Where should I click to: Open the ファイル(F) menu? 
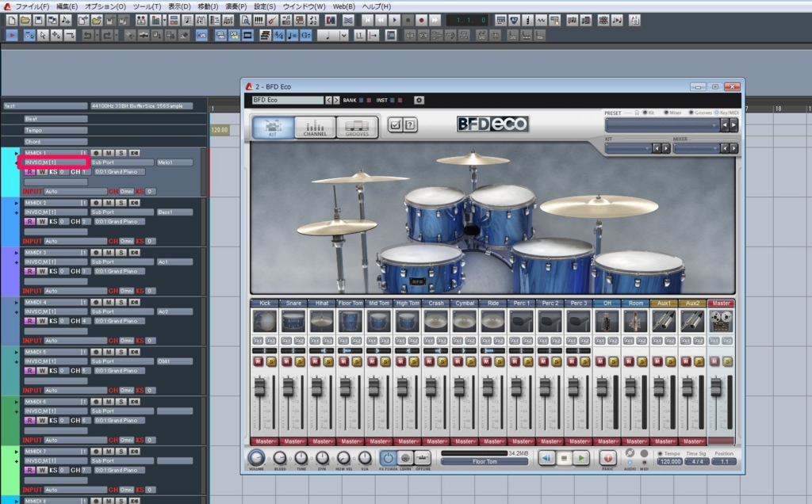click(x=32, y=6)
